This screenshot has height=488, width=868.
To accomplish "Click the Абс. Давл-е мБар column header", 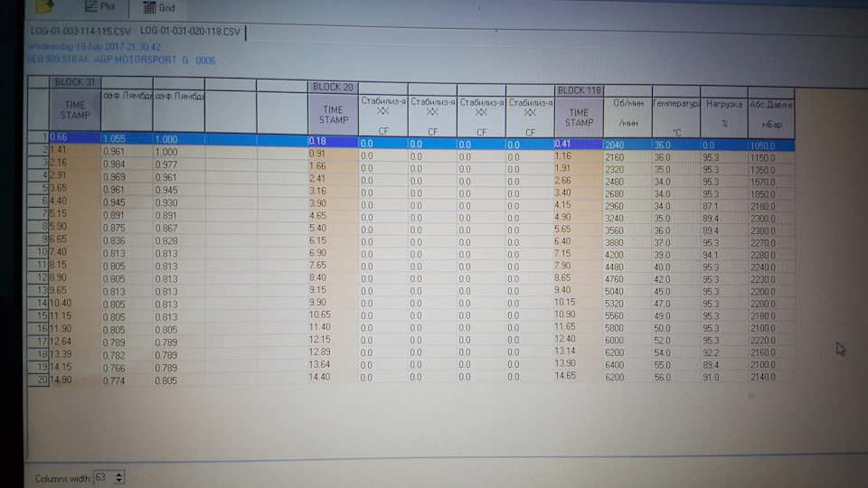I will [x=771, y=117].
